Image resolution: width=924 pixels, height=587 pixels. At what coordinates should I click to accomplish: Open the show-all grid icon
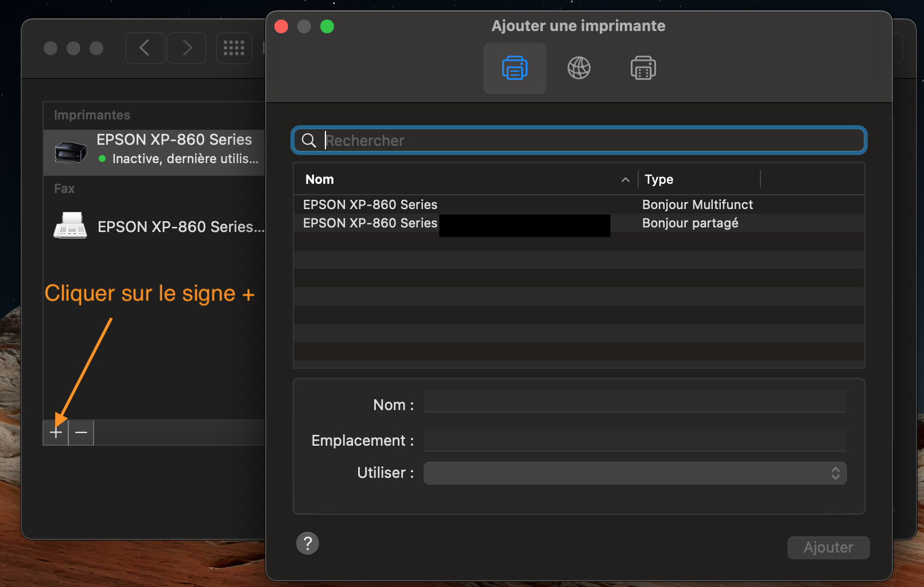click(234, 48)
